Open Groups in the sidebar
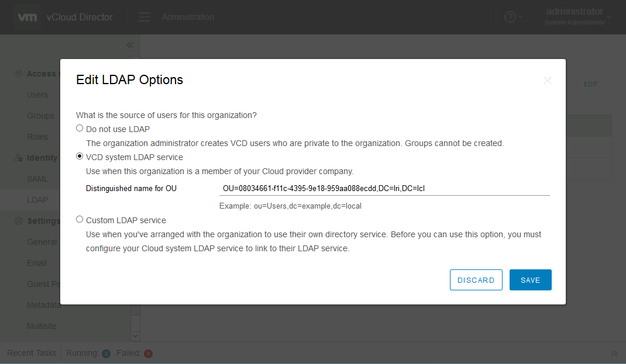Screen dimensions: 626x364 click(40, 116)
